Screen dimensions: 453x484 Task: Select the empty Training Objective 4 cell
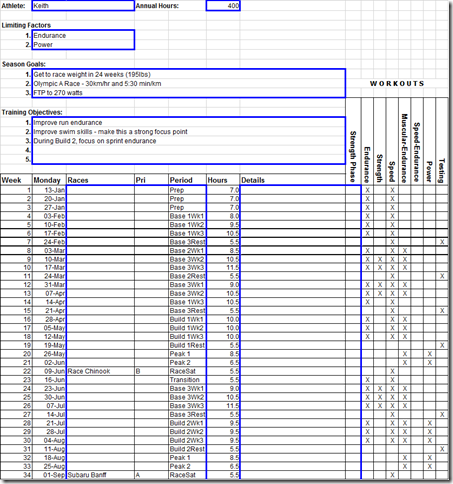pyautogui.click(x=189, y=150)
